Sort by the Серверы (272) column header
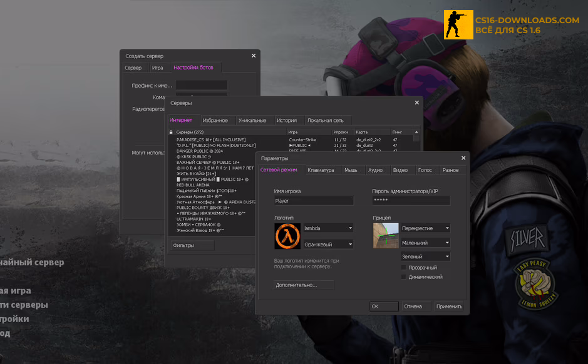This screenshot has width=588, height=364. click(230, 132)
